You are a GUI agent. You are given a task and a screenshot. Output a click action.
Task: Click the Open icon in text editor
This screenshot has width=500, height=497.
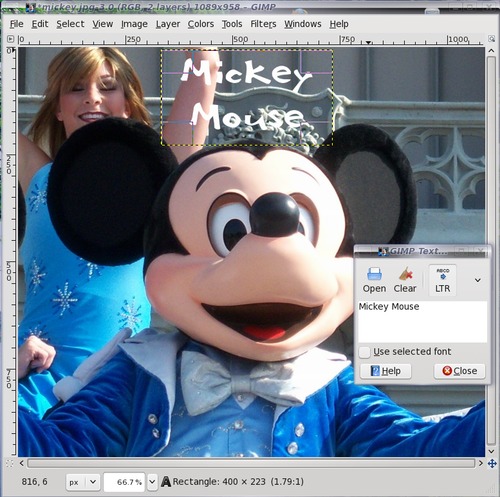(374, 280)
